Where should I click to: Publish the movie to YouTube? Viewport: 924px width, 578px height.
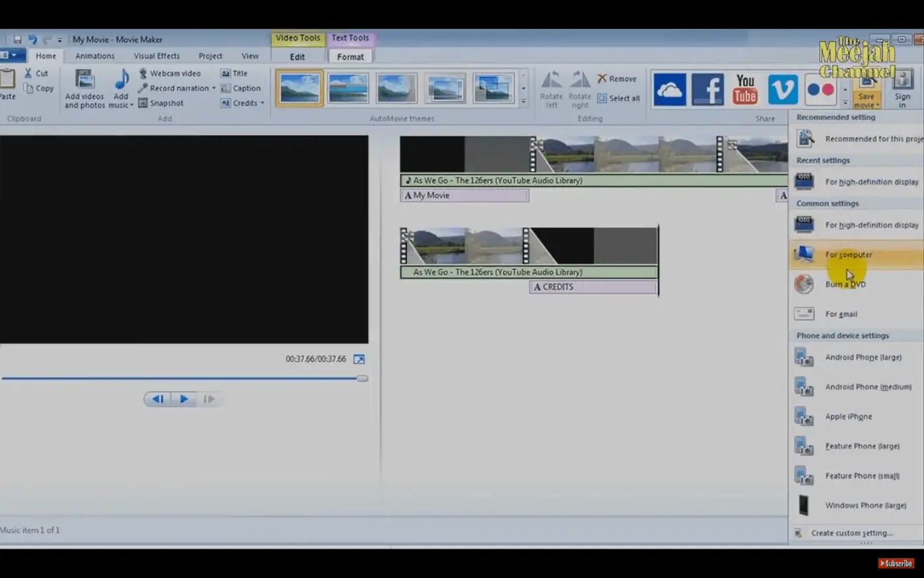pyautogui.click(x=745, y=89)
